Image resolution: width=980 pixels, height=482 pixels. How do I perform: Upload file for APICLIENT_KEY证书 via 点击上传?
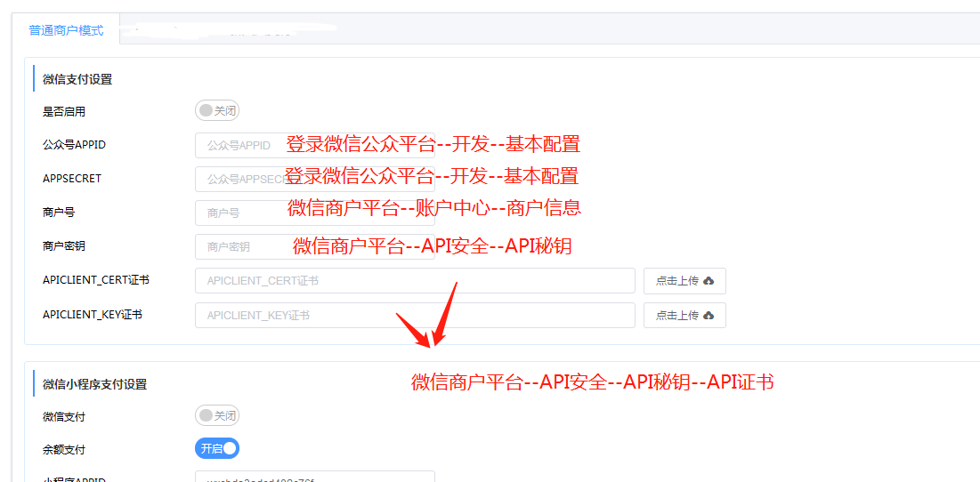[x=685, y=316]
